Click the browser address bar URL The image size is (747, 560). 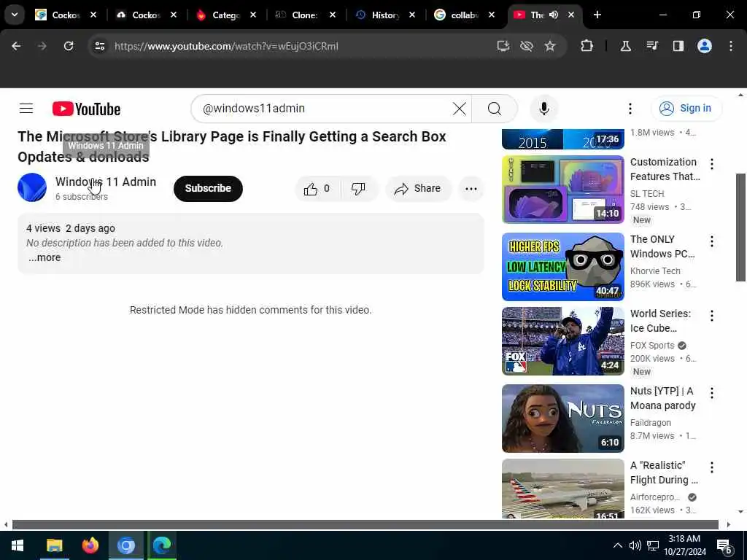point(226,46)
